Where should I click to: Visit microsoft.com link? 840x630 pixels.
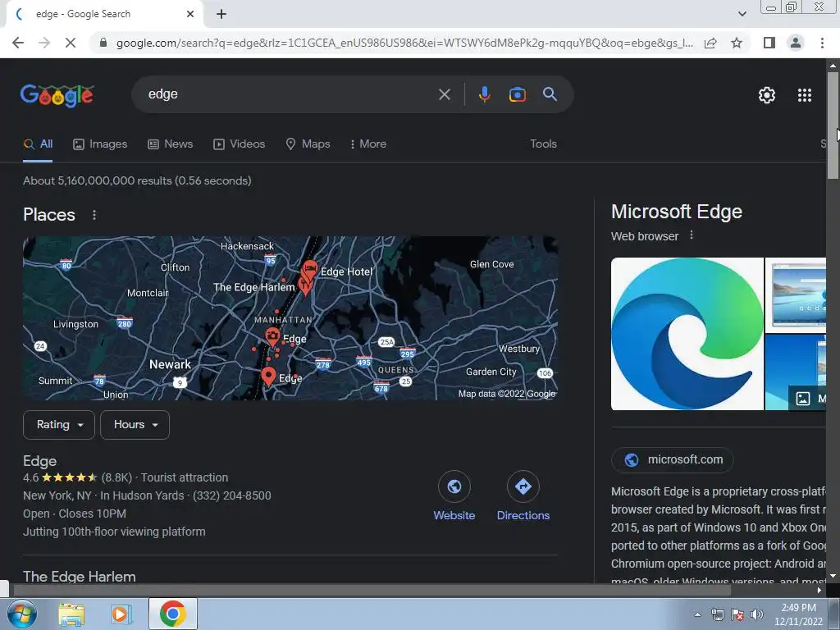pos(673,459)
